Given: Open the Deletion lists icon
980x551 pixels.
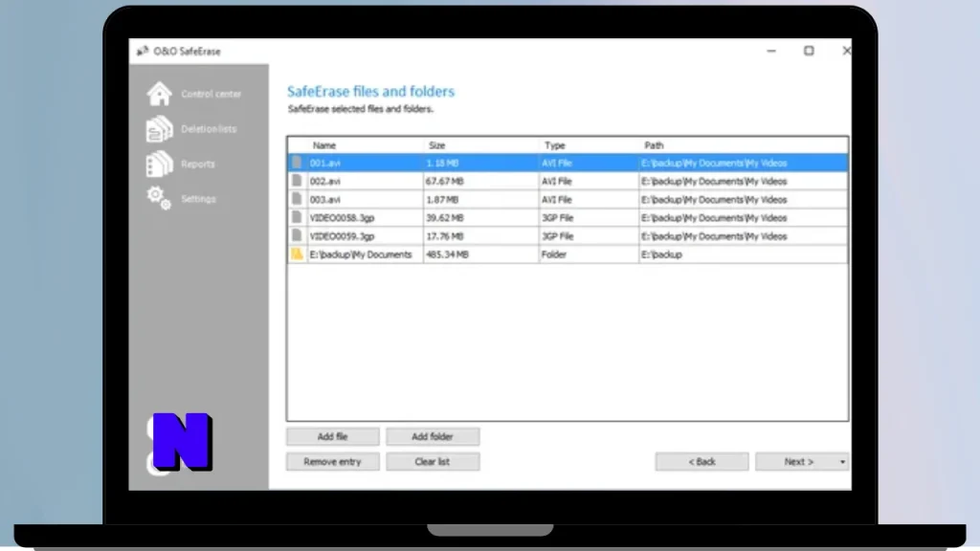Looking at the screenshot, I should tap(160, 129).
